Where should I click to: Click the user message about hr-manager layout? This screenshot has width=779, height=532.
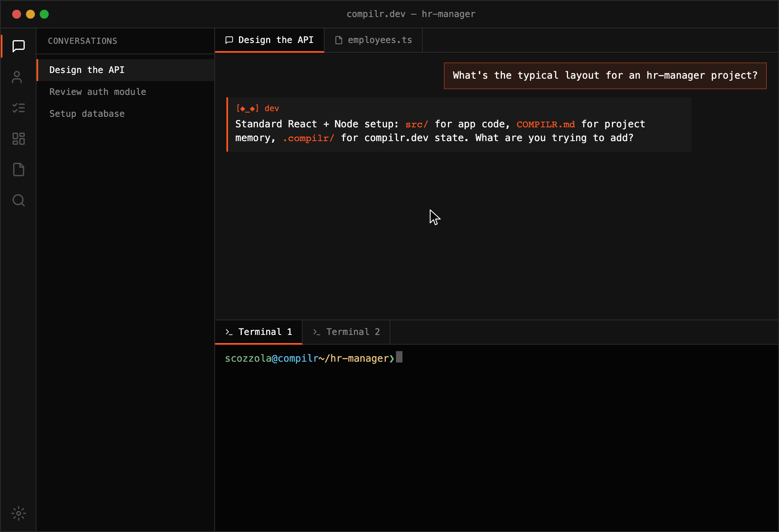pyautogui.click(x=605, y=76)
